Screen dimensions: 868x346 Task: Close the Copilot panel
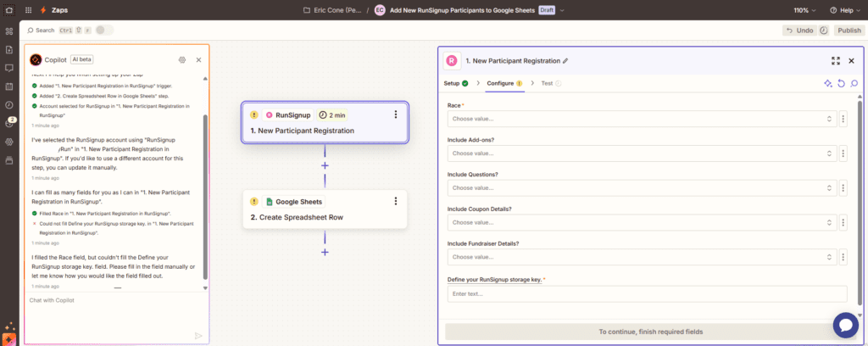point(198,60)
